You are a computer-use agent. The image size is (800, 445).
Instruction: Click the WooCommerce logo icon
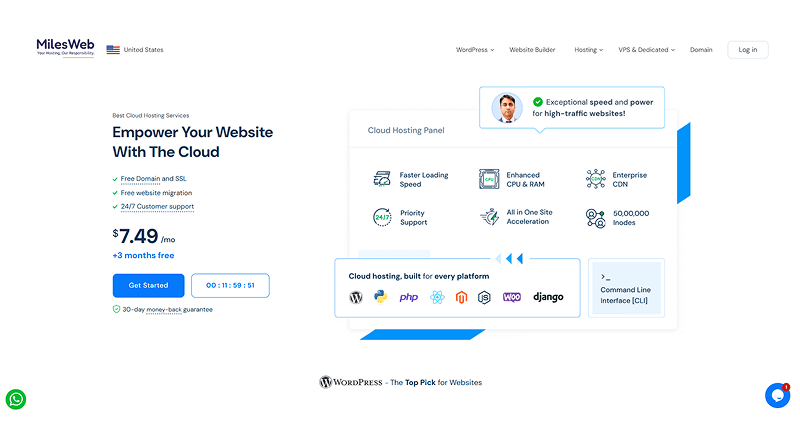point(511,297)
